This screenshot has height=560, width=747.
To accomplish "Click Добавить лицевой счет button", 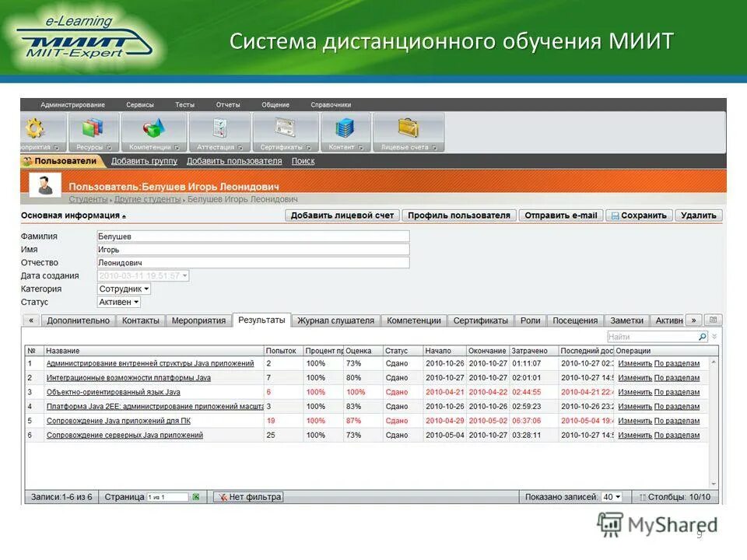I will click(x=342, y=215).
